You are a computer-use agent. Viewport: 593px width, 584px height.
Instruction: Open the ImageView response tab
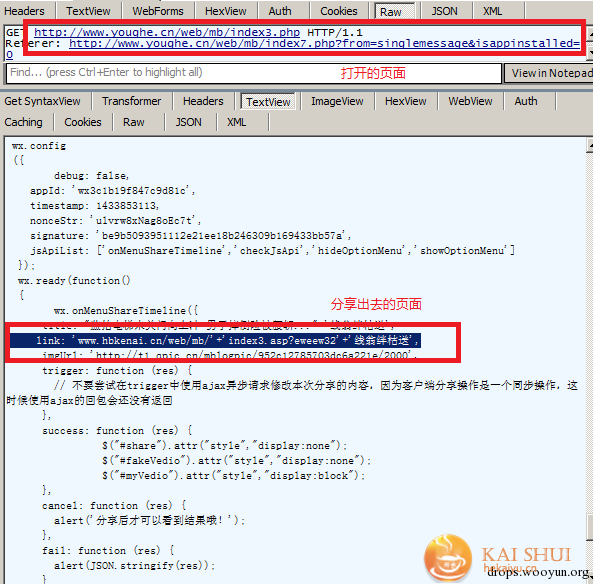coord(337,101)
